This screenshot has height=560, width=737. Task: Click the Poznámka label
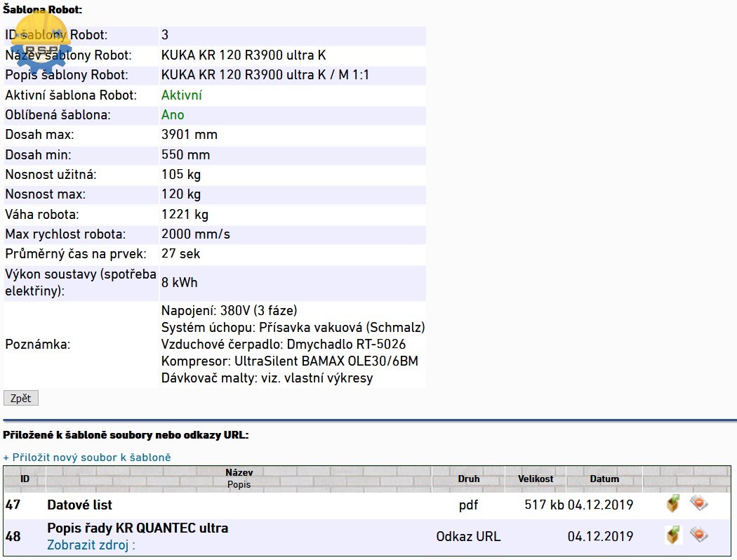click(x=38, y=345)
